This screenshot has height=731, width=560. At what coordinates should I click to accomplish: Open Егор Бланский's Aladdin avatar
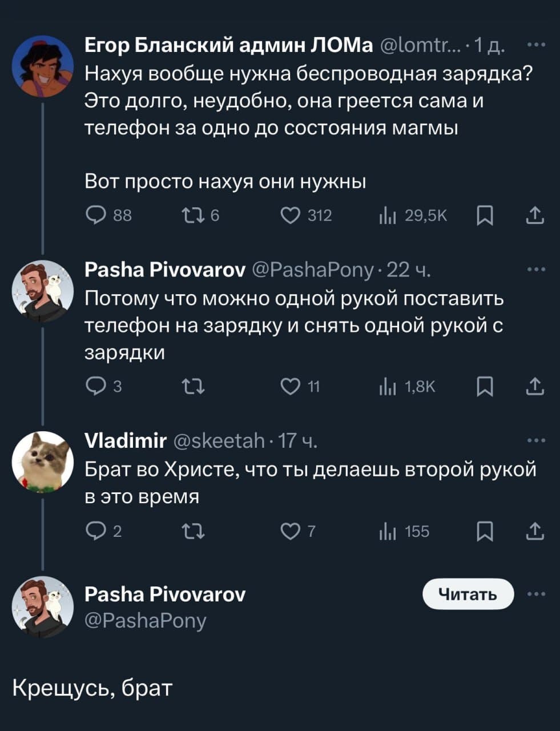tap(43, 67)
